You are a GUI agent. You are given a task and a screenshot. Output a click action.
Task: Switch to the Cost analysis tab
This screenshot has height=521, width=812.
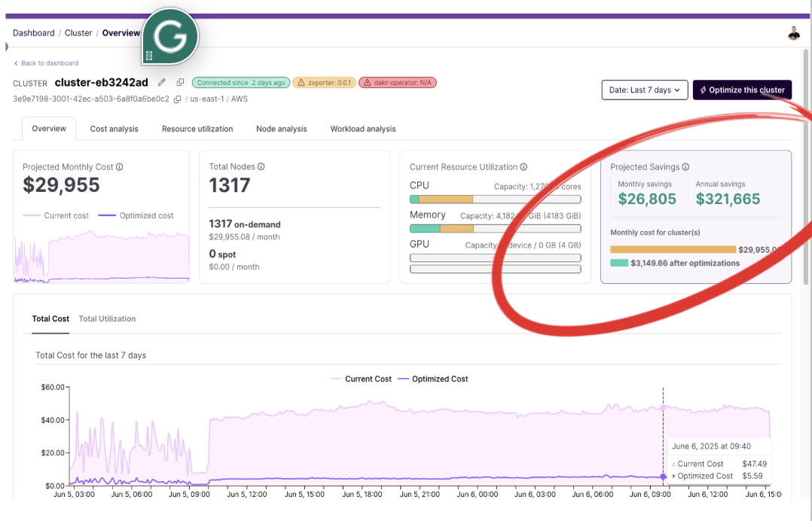[x=114, y=129]
